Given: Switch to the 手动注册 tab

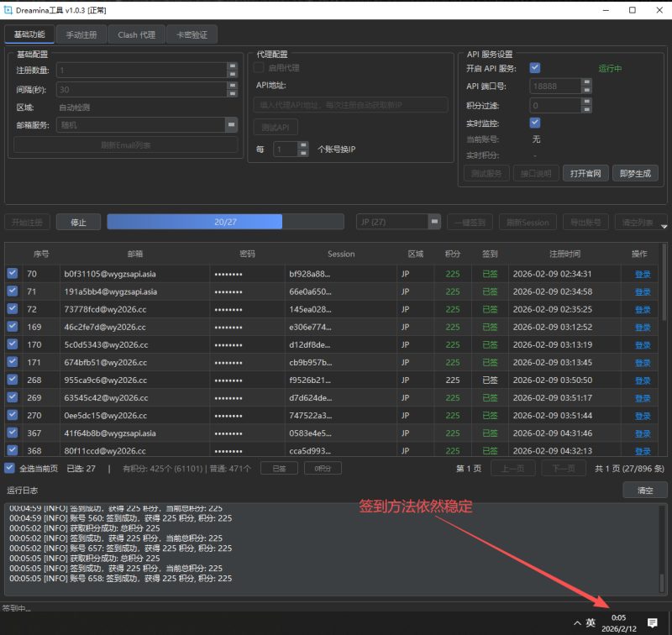Looking at the screenshot, I should coord(81,35).
